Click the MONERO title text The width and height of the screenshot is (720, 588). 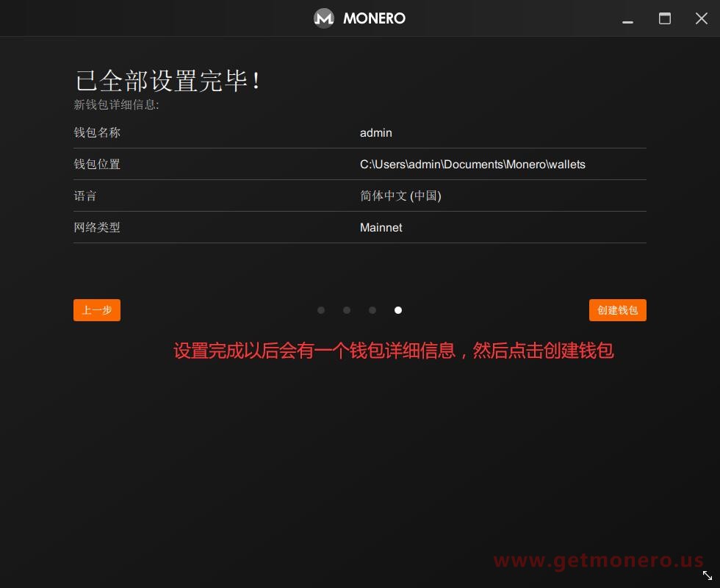point(374,18)
